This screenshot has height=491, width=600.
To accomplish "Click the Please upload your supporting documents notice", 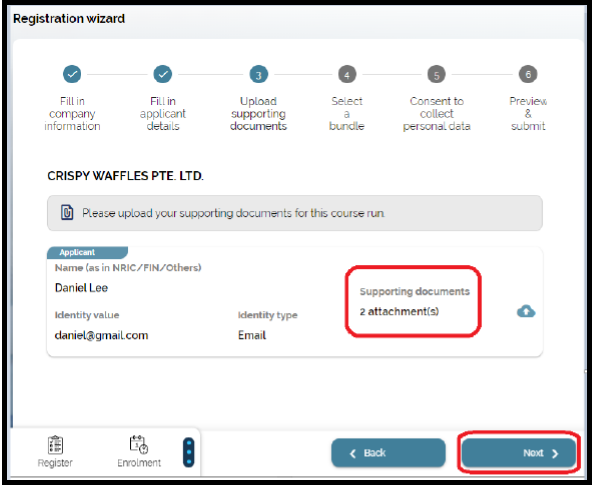I will [295, 213].
